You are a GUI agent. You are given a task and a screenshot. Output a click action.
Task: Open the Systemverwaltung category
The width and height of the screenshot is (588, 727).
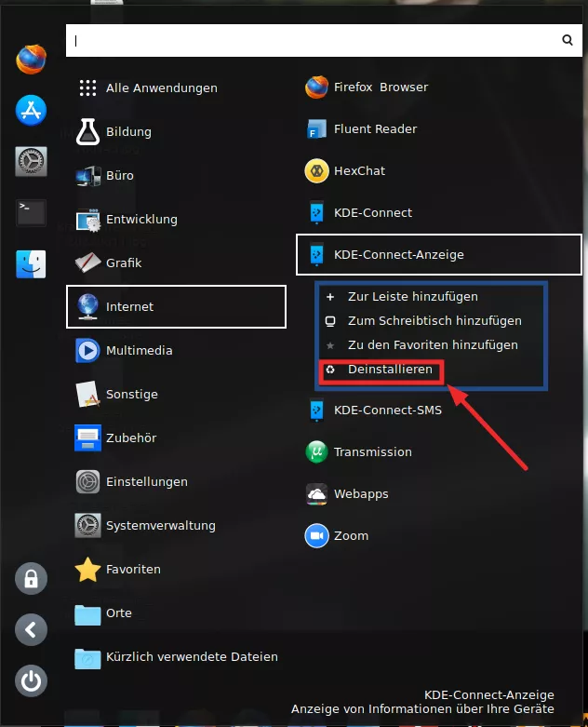click(x=176, y=525)
